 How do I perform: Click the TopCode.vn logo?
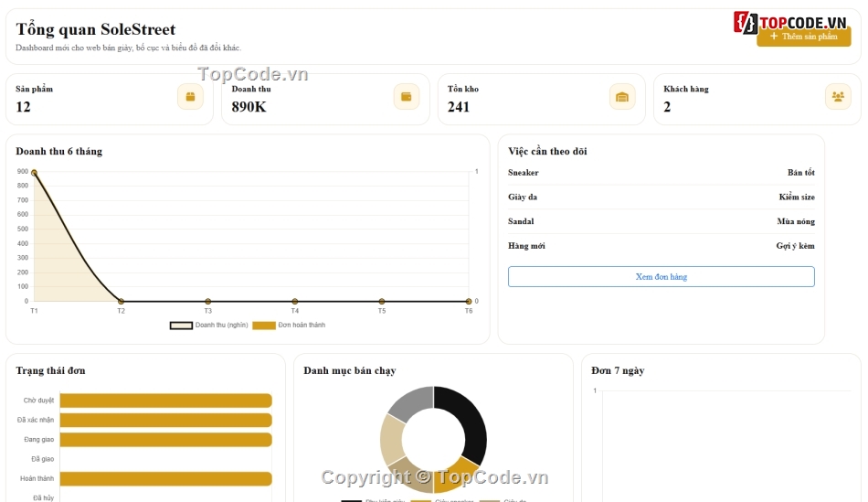(790, 23)
